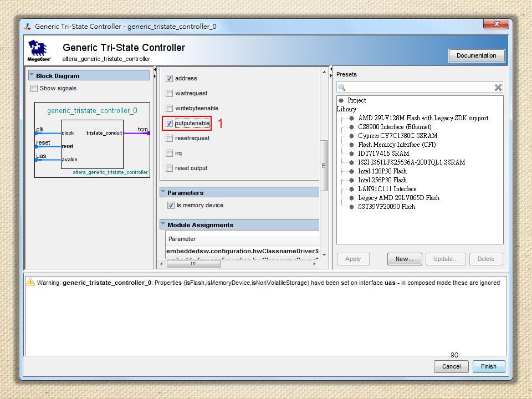Click the Library tree node
This screenshot has height=399, width=532.
click(346, 109)
